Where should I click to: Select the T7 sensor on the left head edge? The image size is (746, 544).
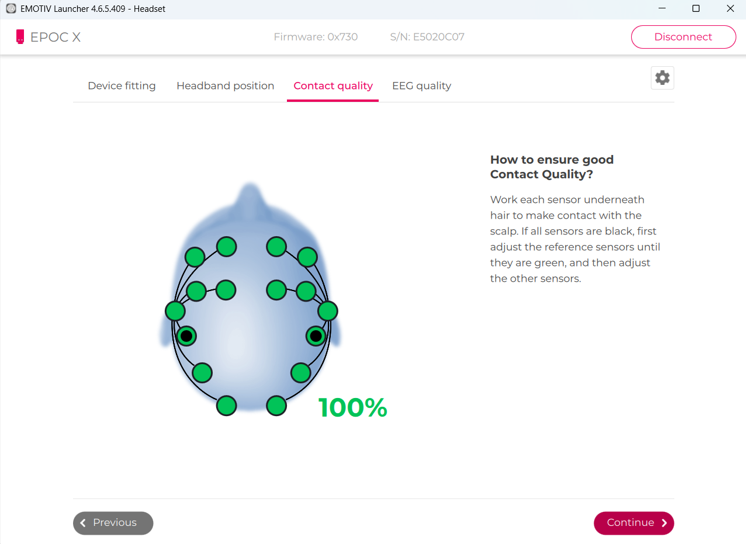tap(175, 311)
